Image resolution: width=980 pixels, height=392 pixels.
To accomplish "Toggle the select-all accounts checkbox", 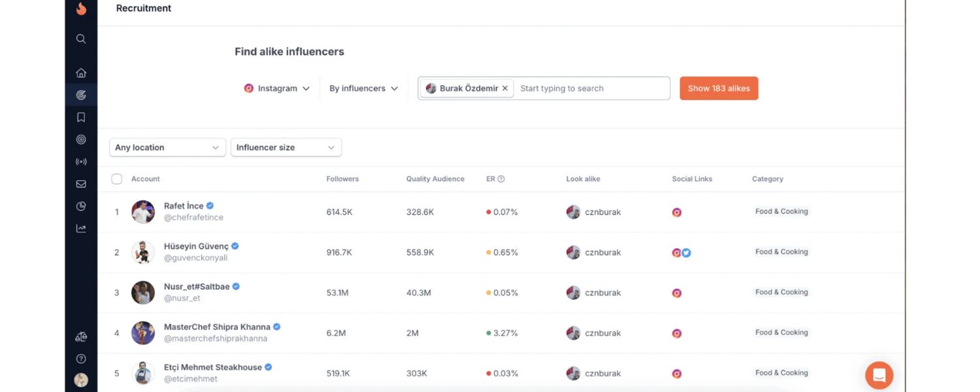I will [117, 178].
